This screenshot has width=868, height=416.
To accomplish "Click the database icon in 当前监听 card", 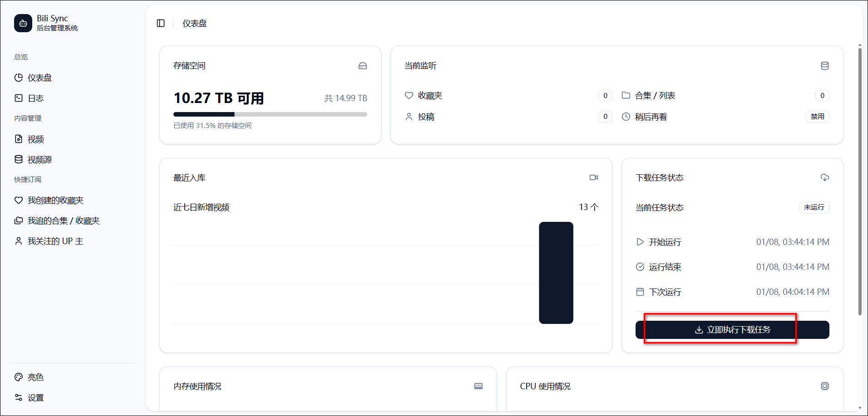I will click(x=824, y=66).
